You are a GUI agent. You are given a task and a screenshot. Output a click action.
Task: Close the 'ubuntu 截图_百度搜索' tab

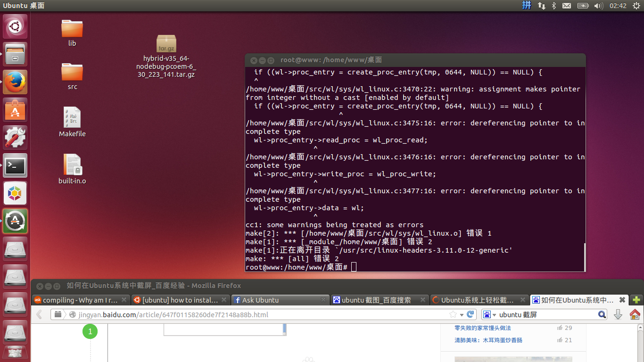[423, 300]
